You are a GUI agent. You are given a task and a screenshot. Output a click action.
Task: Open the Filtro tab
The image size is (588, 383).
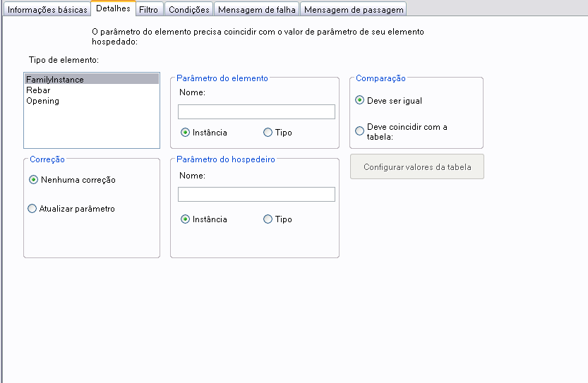pos(148,10)
